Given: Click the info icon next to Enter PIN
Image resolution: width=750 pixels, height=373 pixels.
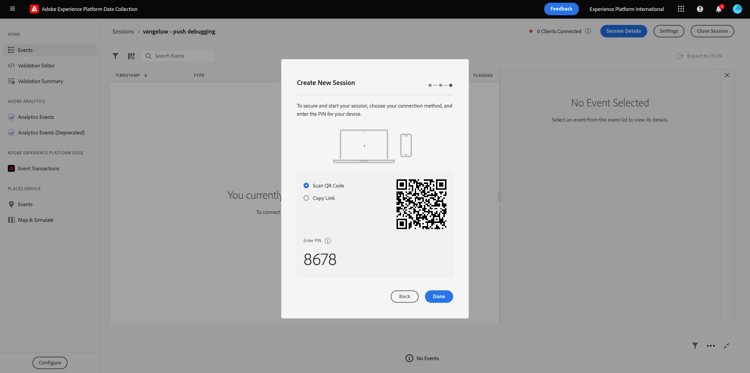Looking at the screenshot, I should (x=328, y=241).
